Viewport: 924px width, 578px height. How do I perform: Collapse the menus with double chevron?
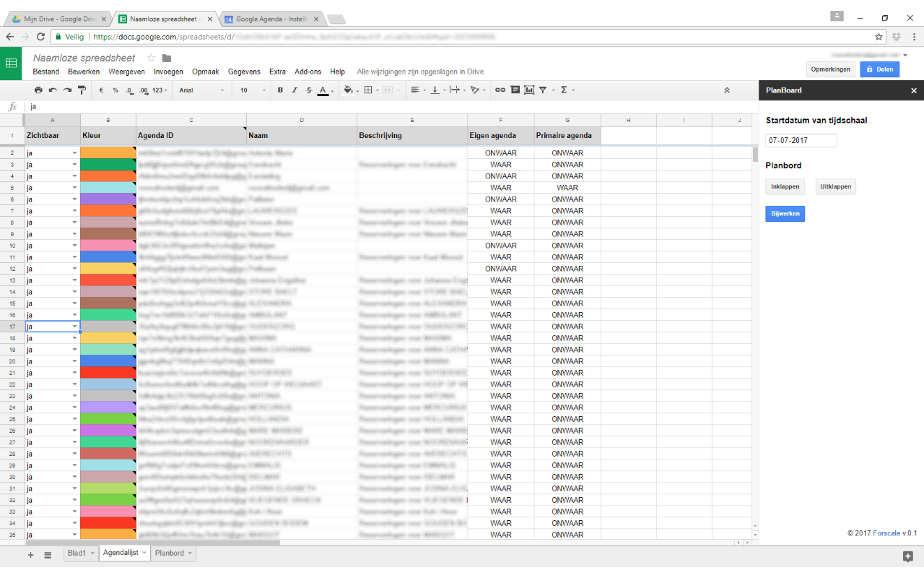point(727,90)
